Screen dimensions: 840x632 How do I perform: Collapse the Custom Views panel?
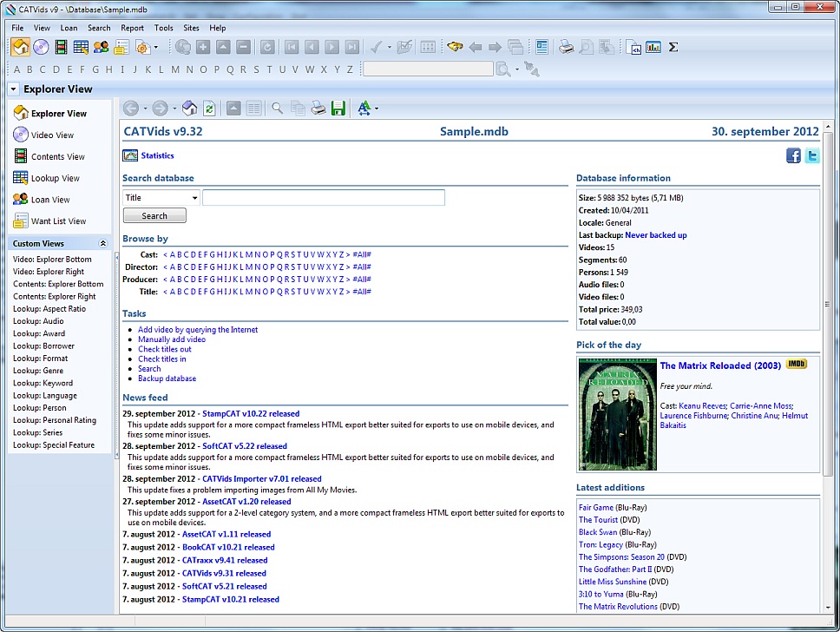pos(103,244)
